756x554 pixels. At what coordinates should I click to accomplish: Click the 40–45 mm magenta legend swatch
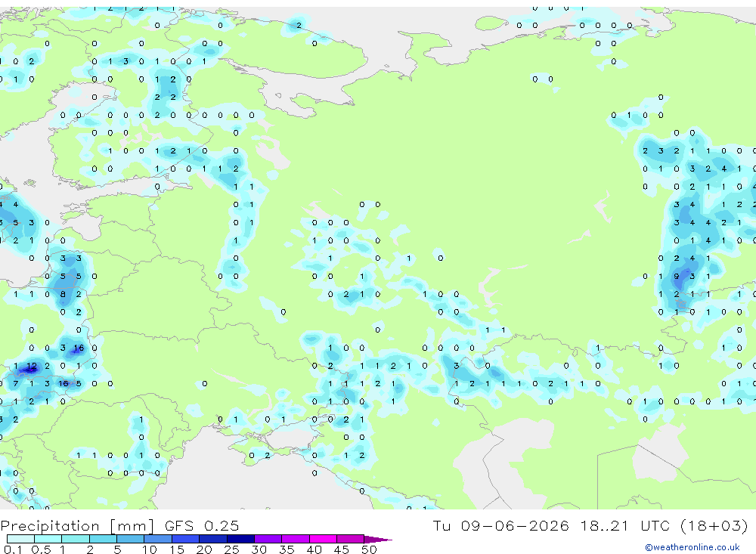[x=323, y=539]
